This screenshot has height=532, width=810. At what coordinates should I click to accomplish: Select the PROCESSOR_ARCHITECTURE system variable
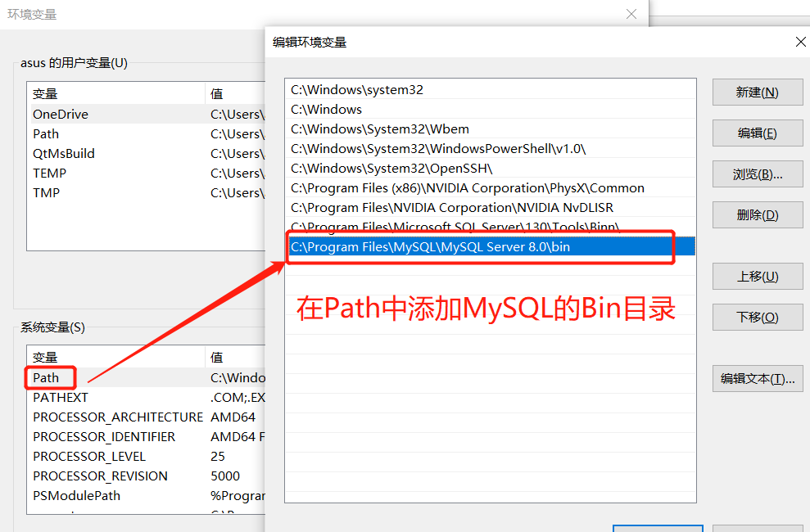point(148,417)
